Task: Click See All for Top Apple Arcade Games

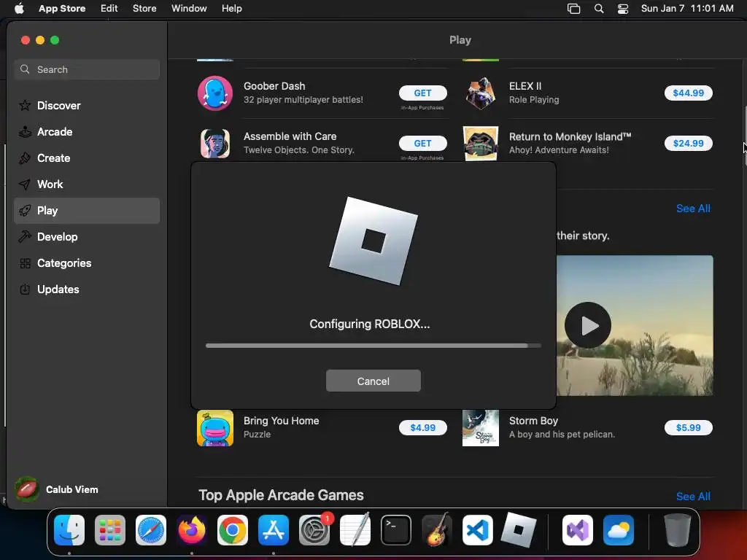Action: pos(693,496)
